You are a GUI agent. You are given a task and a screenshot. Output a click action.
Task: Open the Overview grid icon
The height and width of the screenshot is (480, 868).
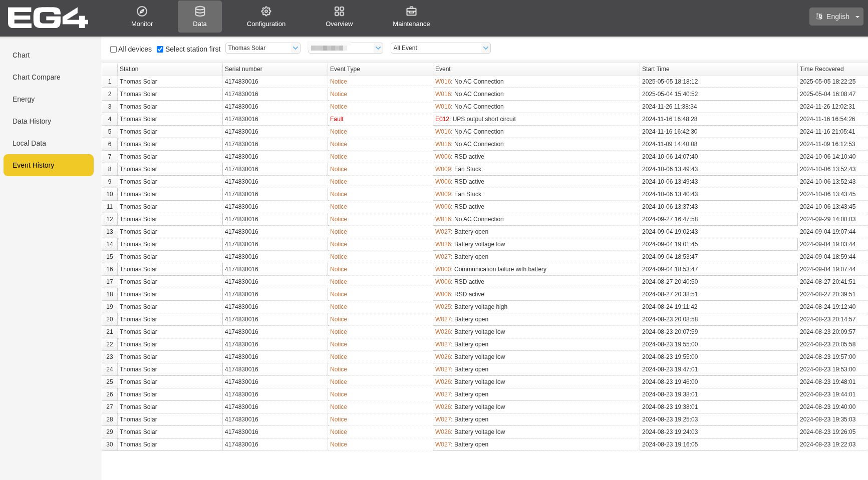coord(339,11)
